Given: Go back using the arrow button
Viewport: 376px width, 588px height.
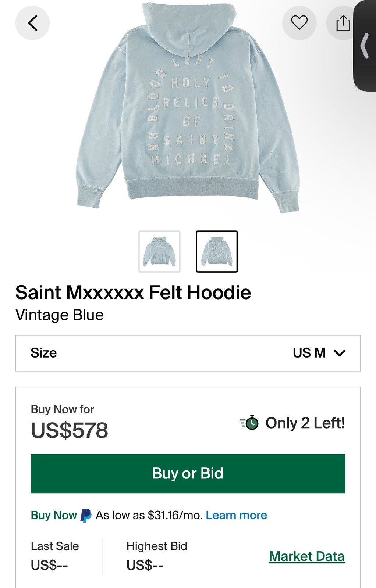Looking at the screenshot, I should 32,23.
